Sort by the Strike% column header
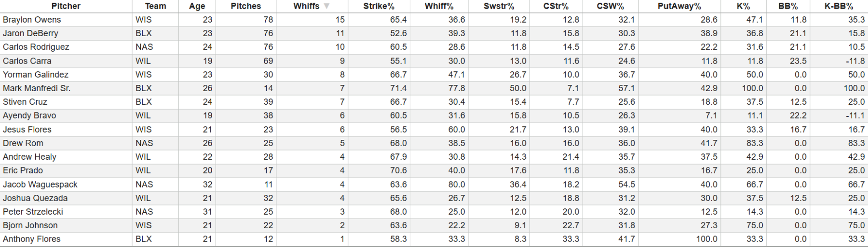Screen dimensions: 868x247 tap(379, 6)
